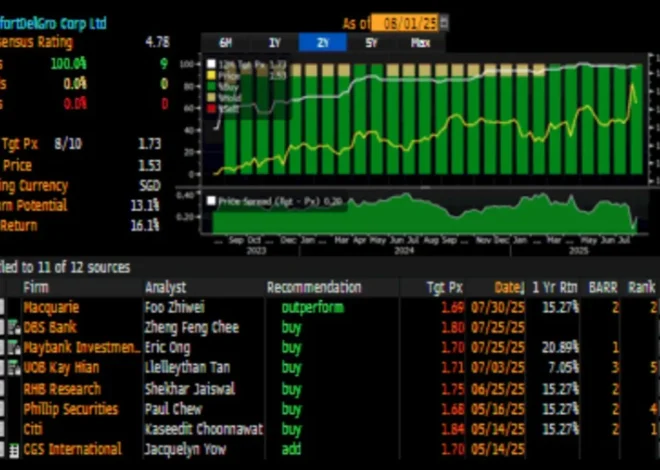This screenshot has width=660, height=470.
Task: Select analyst Paul Chew
Action: coord(173,409)
